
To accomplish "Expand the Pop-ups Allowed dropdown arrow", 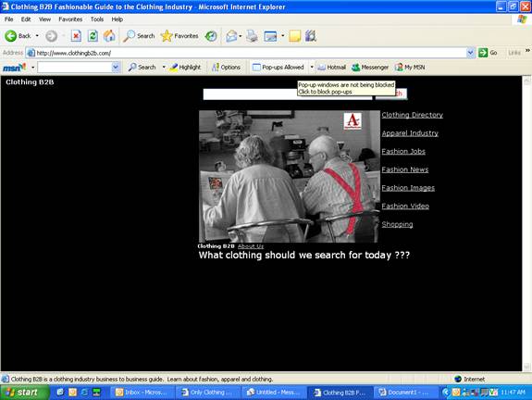I will 312,68.
